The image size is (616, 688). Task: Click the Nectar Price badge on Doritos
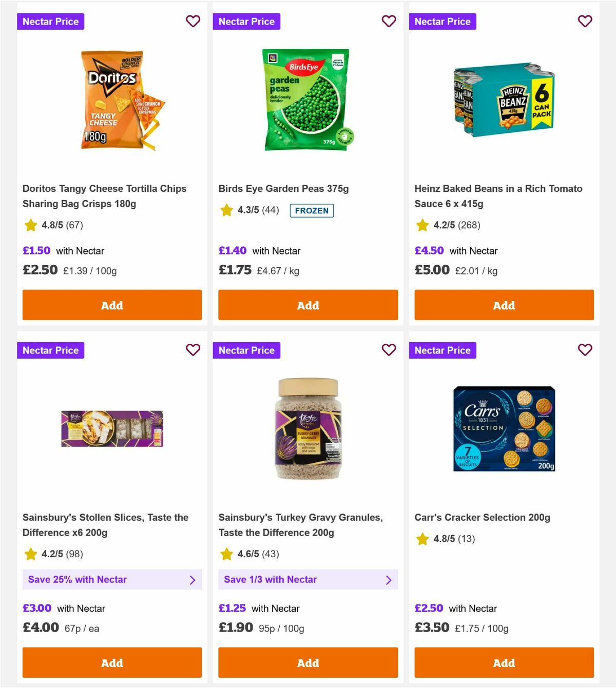(x=50, y=22)
